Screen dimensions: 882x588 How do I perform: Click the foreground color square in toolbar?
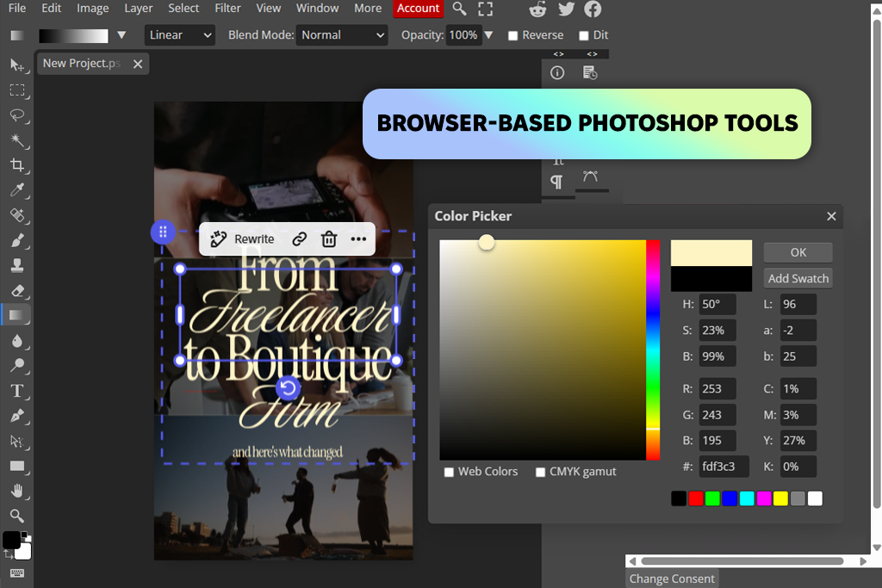coord(11,540)
